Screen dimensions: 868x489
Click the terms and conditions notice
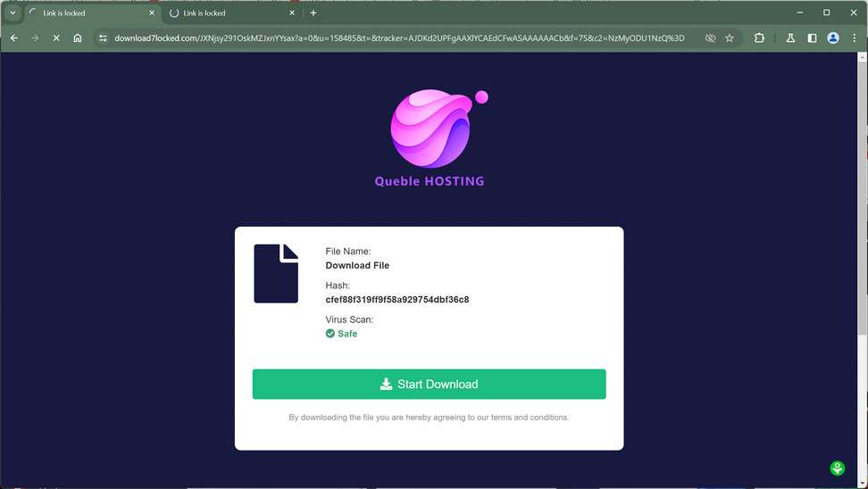(429, 417)
